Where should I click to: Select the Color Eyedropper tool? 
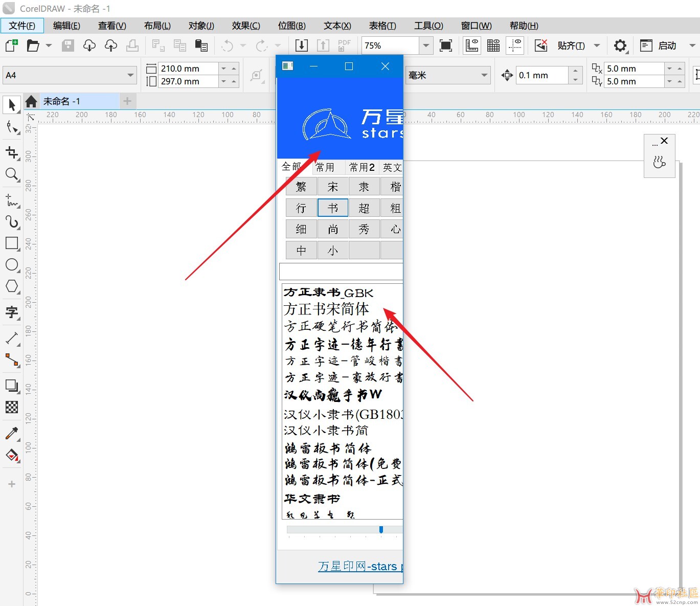click(12, 433)
